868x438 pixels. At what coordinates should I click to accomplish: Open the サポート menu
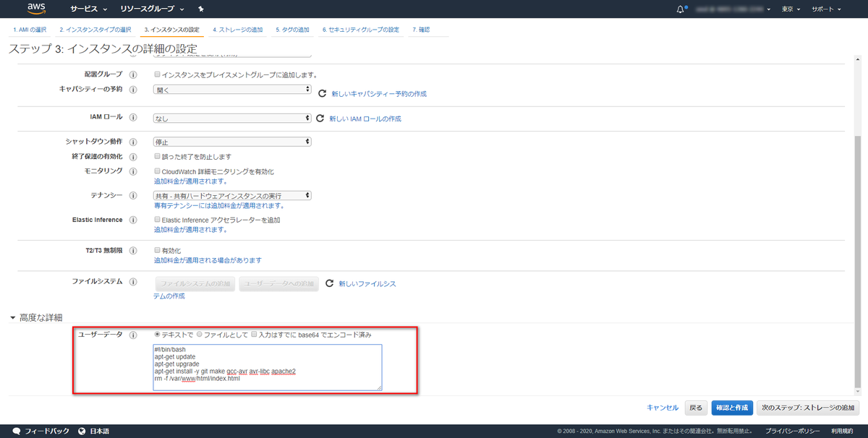click(827, 9)
